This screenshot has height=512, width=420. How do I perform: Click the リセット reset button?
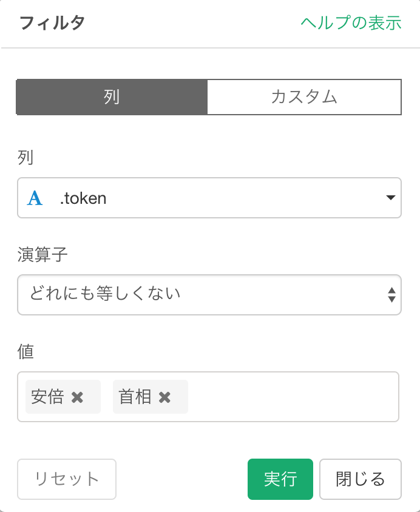(x=67, y=479)
